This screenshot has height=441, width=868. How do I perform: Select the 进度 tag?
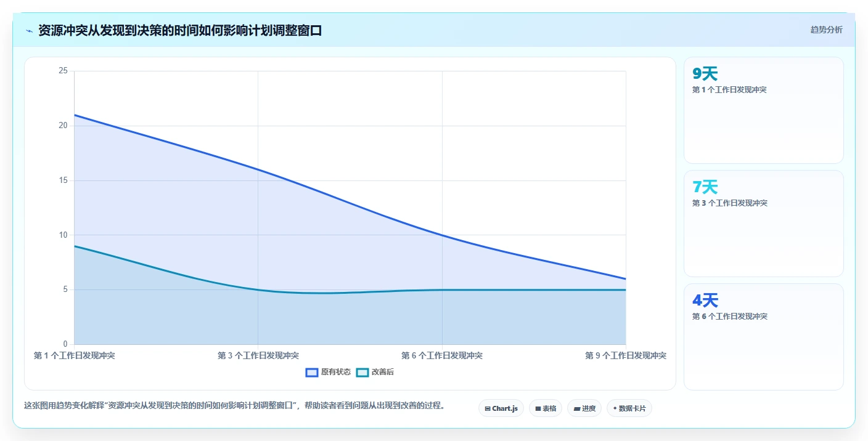click(x=584, y=408)
